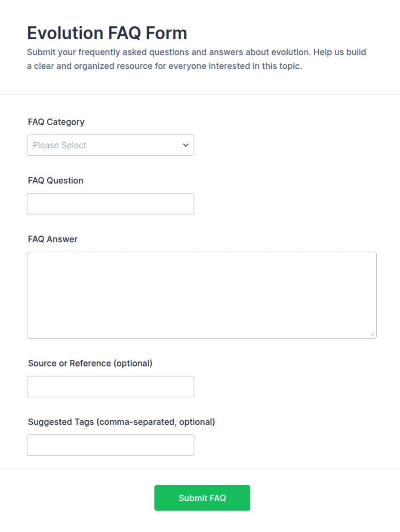The height and width of the screenshot is (532, 400).
Task: Click the 'Please Select' placeholder text
Action: (x=59, y=145)
